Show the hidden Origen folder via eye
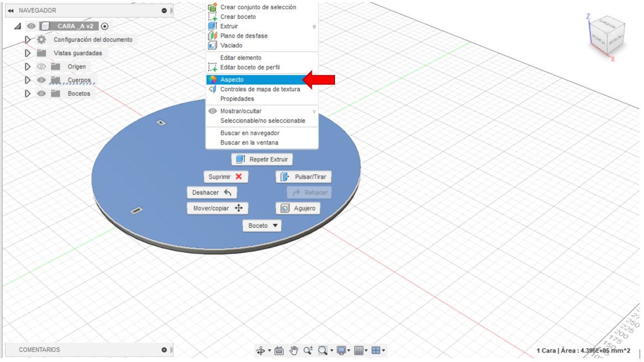 [41, 66]
